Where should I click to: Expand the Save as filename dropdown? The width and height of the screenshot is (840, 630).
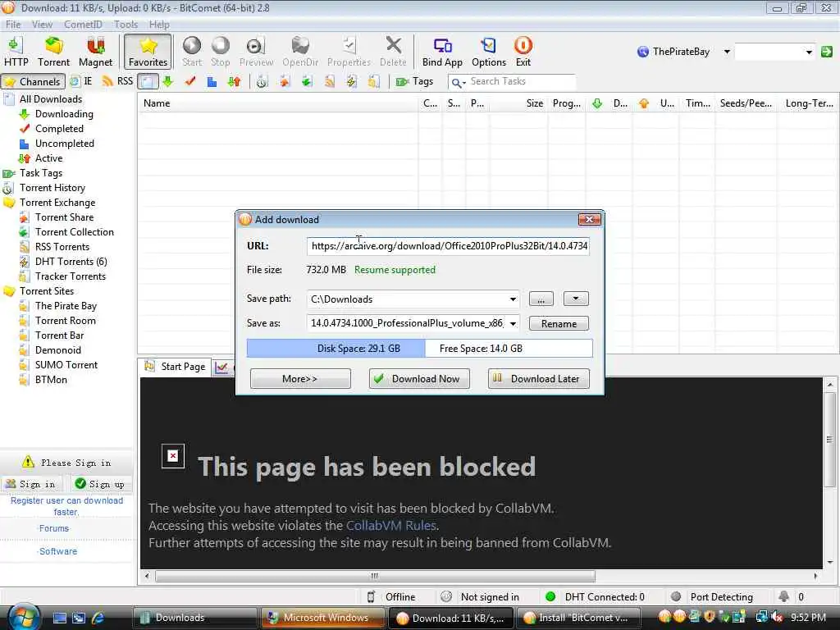point(513,323)
